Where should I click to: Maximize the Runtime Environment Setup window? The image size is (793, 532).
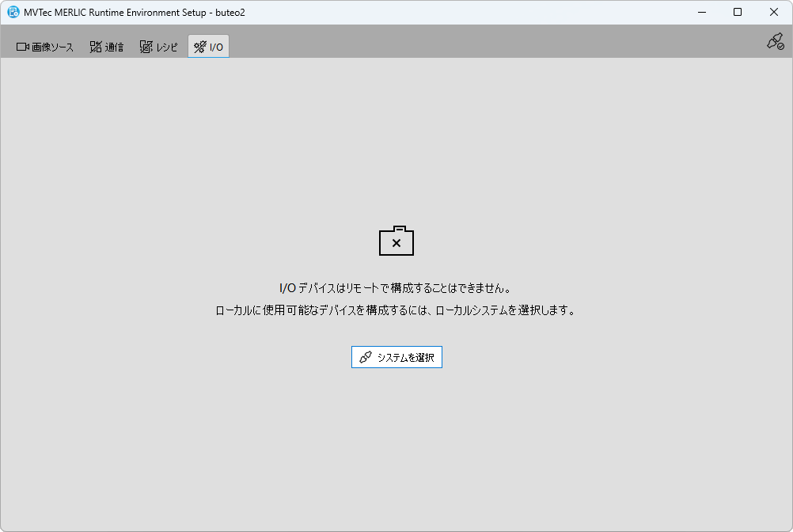coord(738,12)
